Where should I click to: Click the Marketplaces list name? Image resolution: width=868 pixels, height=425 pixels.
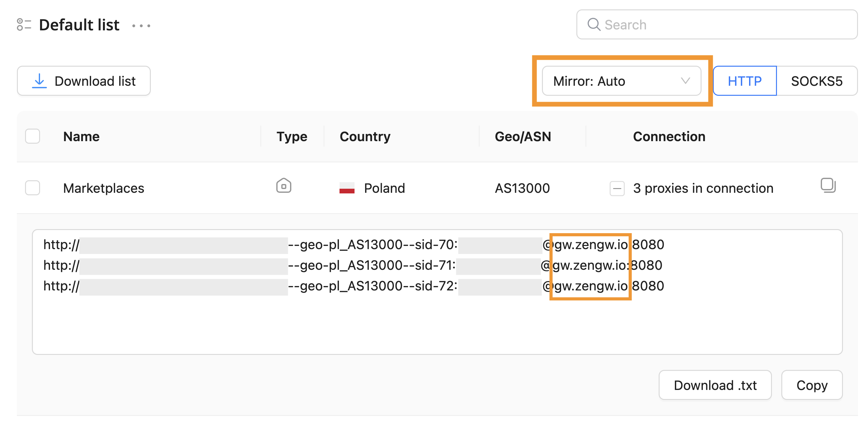104,188
